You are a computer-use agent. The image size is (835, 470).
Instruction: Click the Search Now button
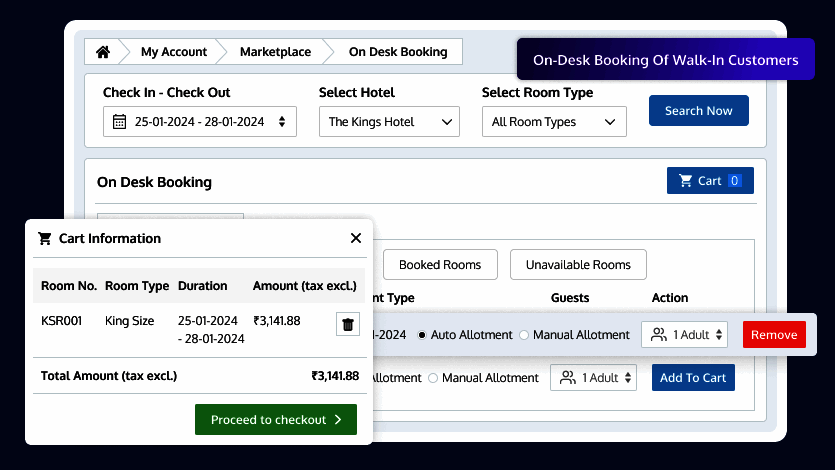coord(698,111)
